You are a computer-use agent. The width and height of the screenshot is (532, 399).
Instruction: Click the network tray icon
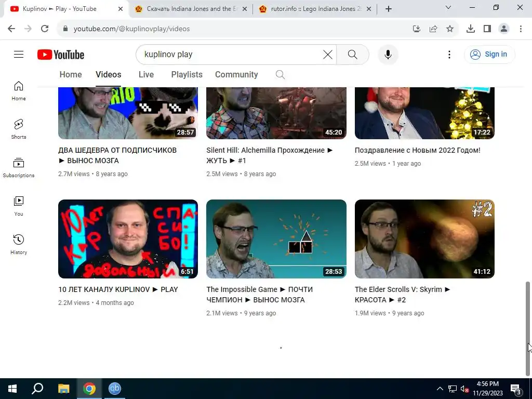click(x=453, y=389)
